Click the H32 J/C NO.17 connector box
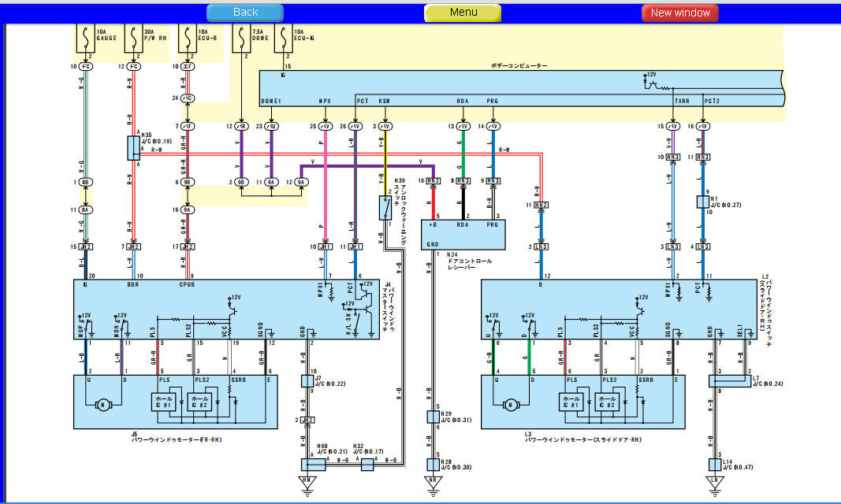Screen dimensions: 841x504 tap(367, 465)
